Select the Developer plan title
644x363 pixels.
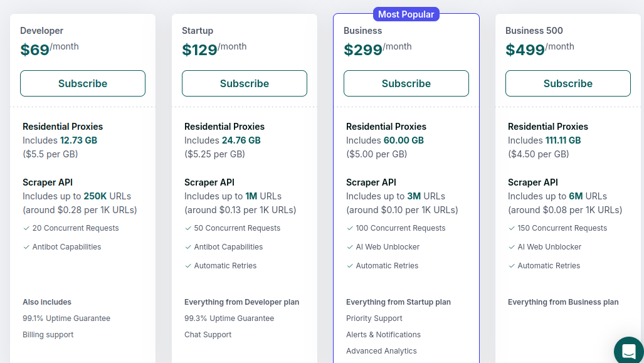point(41,31)
